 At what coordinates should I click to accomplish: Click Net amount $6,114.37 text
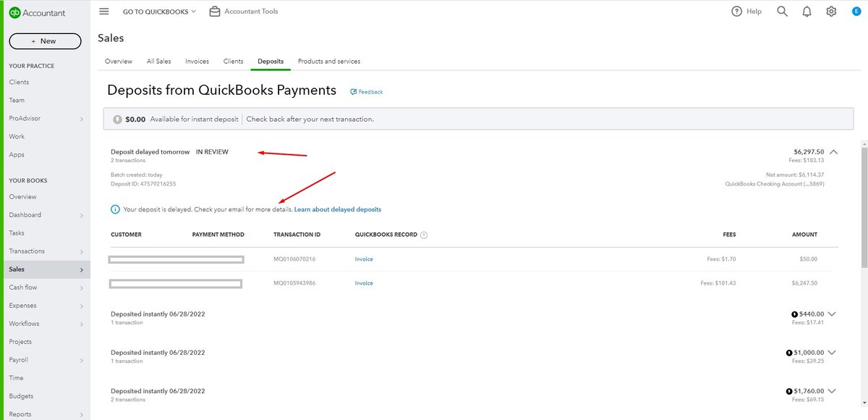pos(795,175)
